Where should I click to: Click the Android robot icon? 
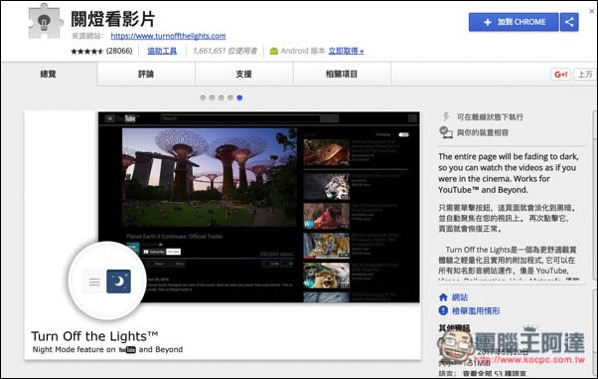coord(274,51)
